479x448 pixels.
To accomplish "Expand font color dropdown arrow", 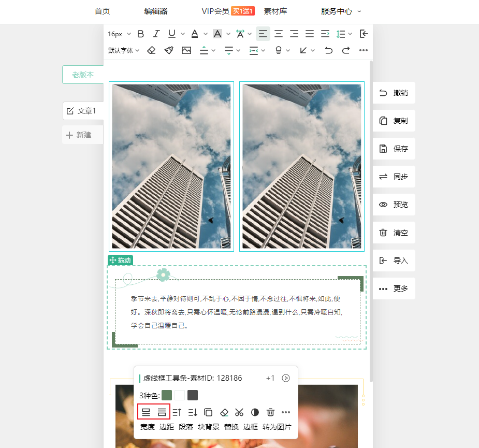I will click(206, 34).
